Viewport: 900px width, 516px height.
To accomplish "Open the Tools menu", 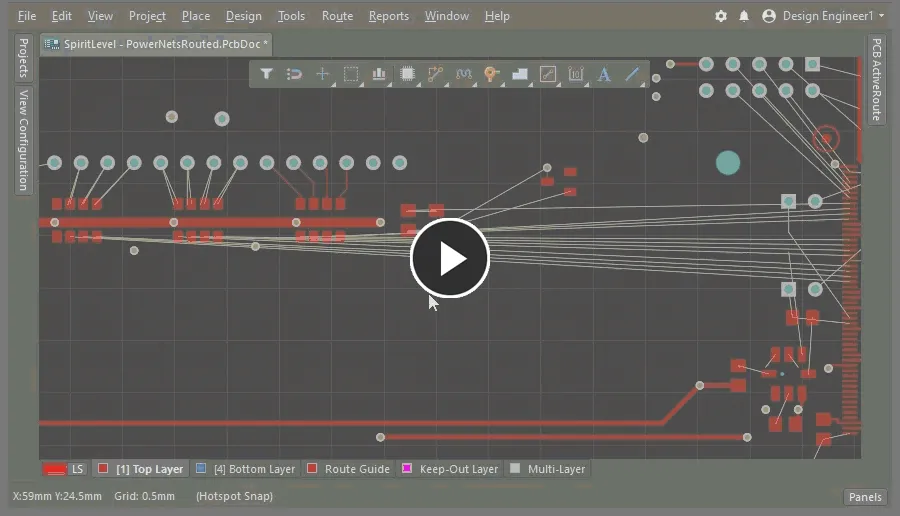I will click(x=291, y=16).
